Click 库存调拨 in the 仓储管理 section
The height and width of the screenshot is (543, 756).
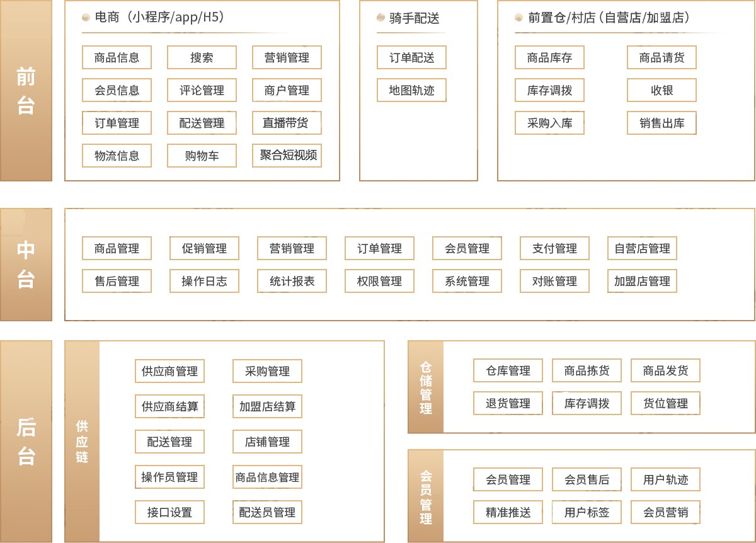pyautogui.click(x=587, y=403)
